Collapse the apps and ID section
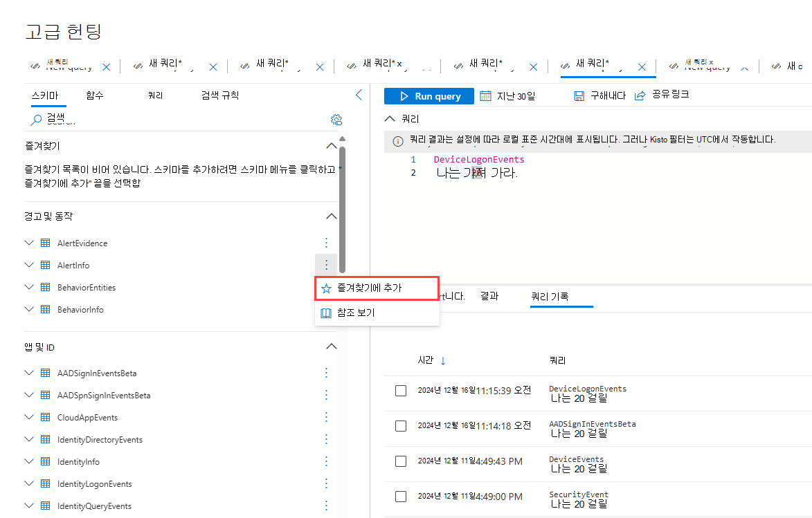The width and height of the screenshot is (812, 518). (x=332, y=346)
